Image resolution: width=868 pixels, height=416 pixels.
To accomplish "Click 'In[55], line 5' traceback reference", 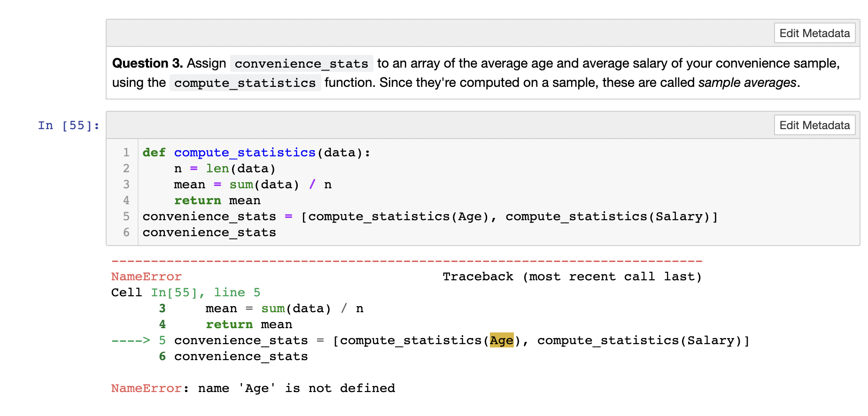I will 205,293.
